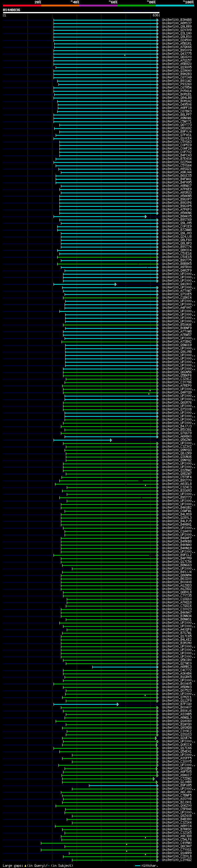Open hit UniRef100_O24500
Image resolution: width=197 pixels, height=868 pixels.
[x=177, y=40]
